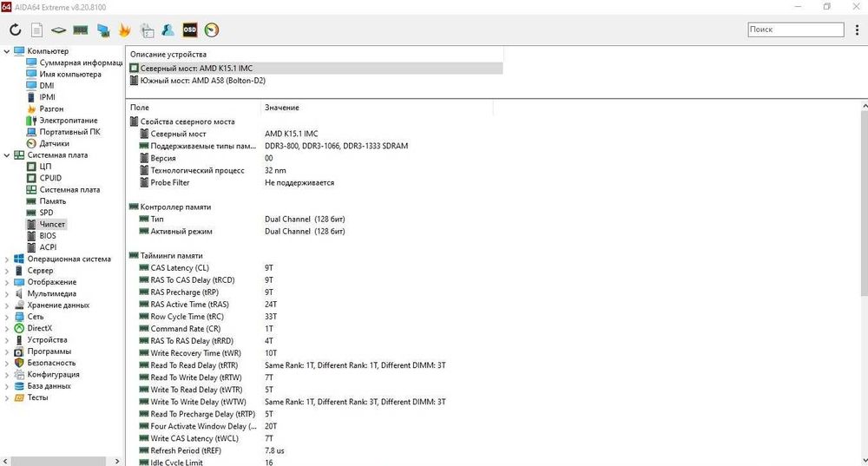This screenshot has height=466, width=868.
Task: Click the Программы icon in tree
Action: tap(19, 351)
